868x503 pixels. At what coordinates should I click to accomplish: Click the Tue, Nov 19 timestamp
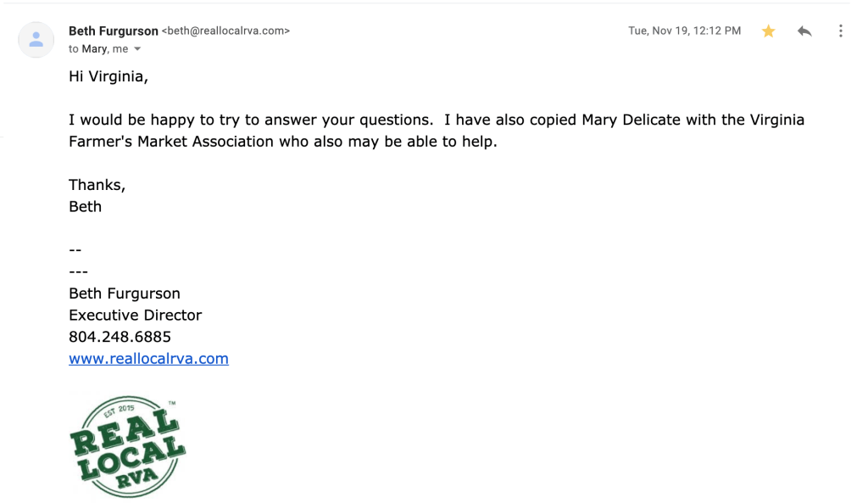[x=684, y=31]
